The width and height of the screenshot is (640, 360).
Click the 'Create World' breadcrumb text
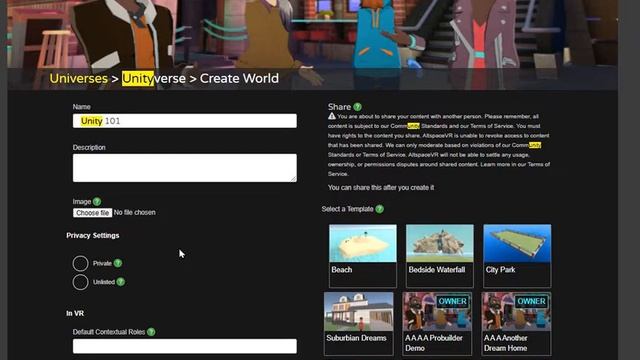tap(239, 78)
